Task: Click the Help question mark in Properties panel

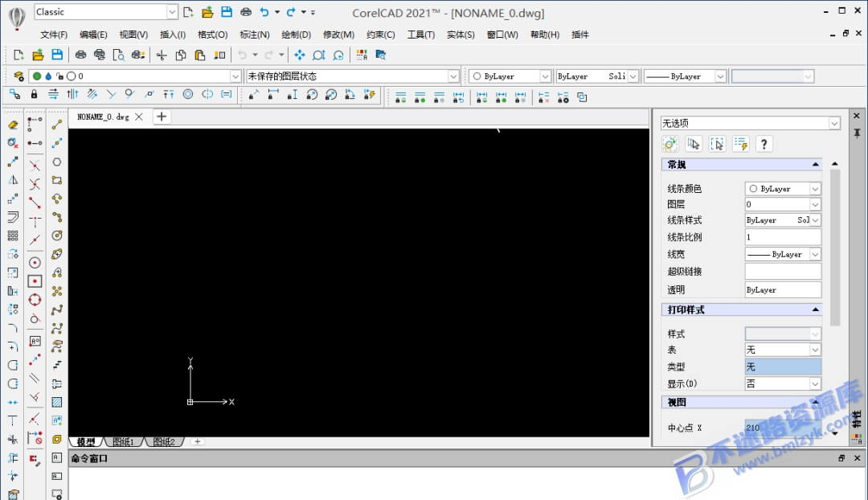Action: [x=764, y=144]
